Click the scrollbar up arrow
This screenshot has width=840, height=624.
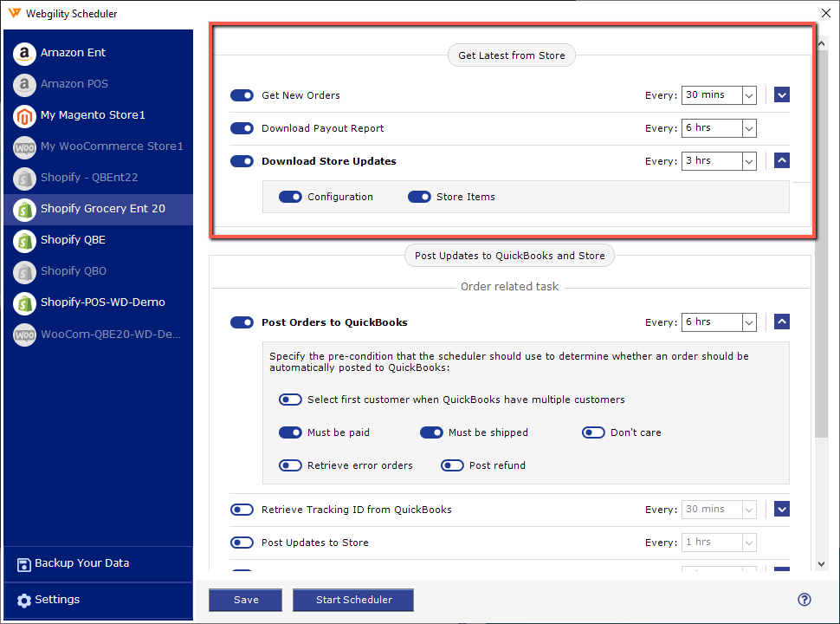tap(821, 43)
